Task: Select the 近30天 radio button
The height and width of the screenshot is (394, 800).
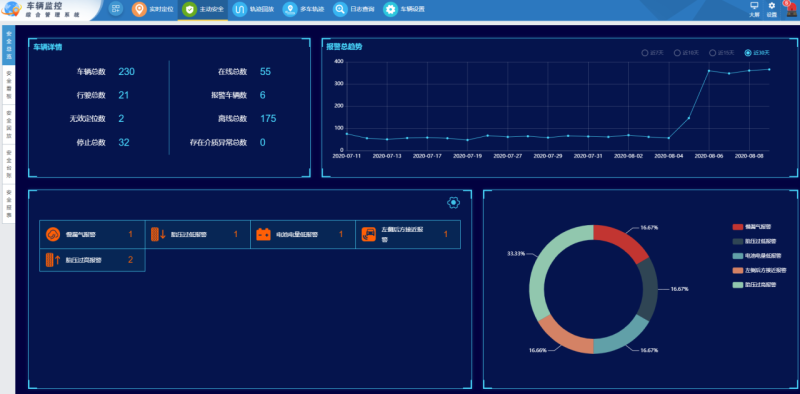Action: [748, 53]
